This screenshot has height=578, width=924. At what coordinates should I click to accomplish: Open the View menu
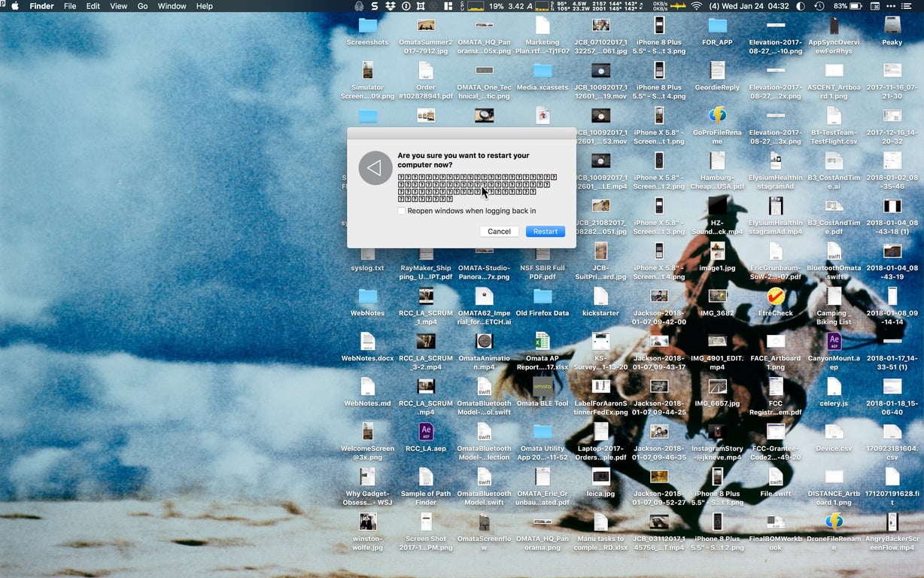point(119,6)
